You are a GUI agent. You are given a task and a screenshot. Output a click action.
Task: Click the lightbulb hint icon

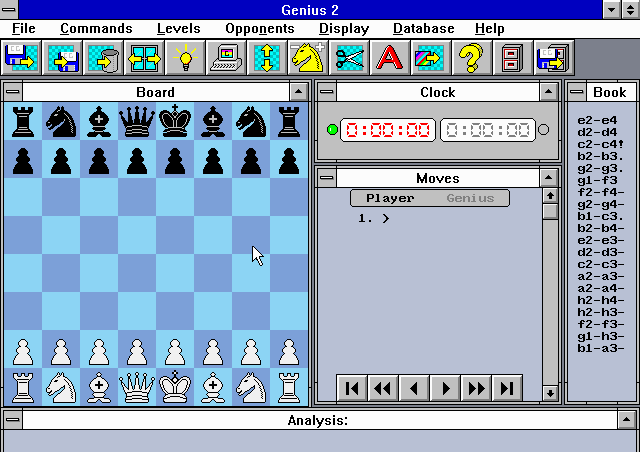185,59
